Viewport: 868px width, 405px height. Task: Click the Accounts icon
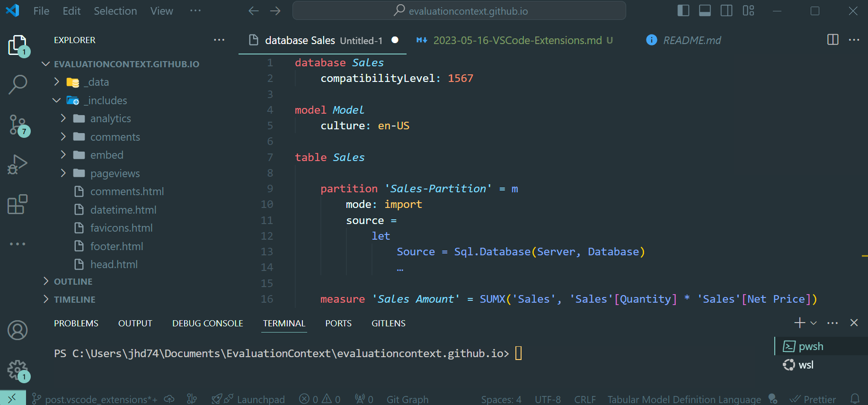18,330
